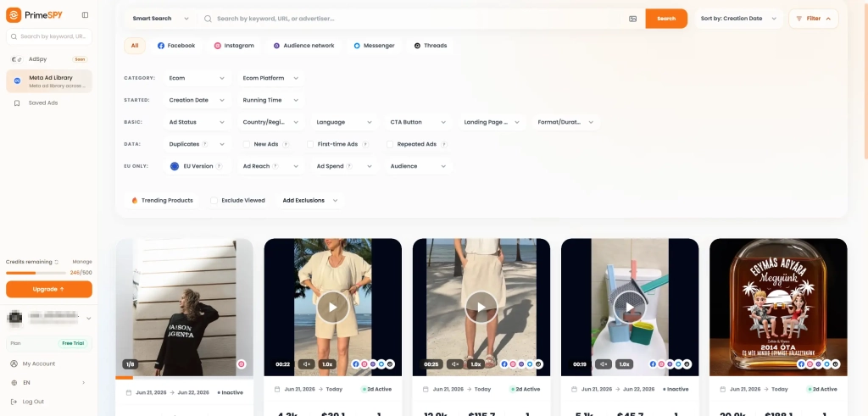Click the help icon next to EU Version

(219, 167)
